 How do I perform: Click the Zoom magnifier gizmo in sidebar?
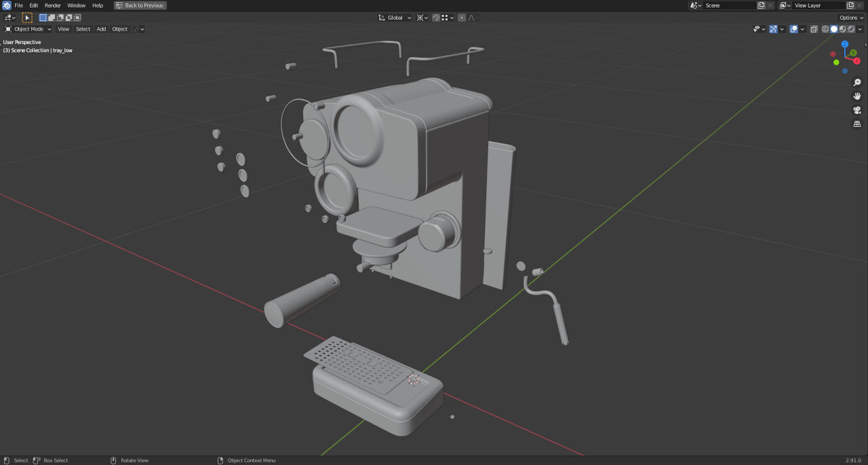click(856, 82)
